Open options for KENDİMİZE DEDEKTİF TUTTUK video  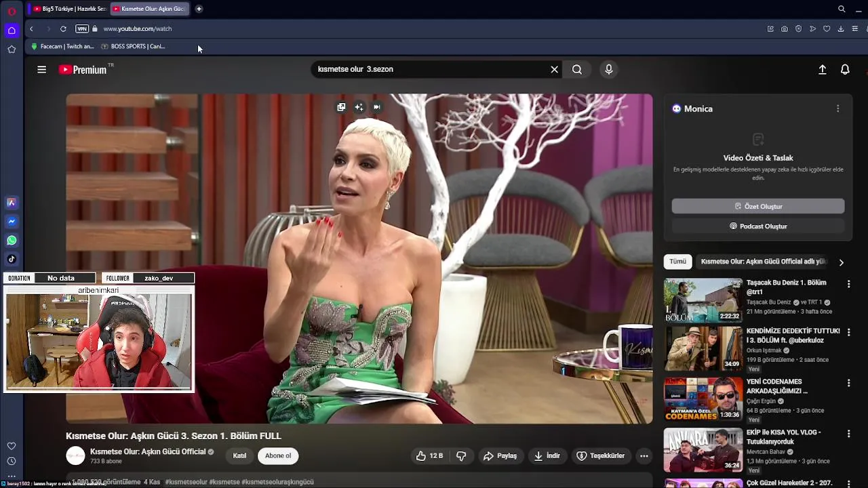848,332
